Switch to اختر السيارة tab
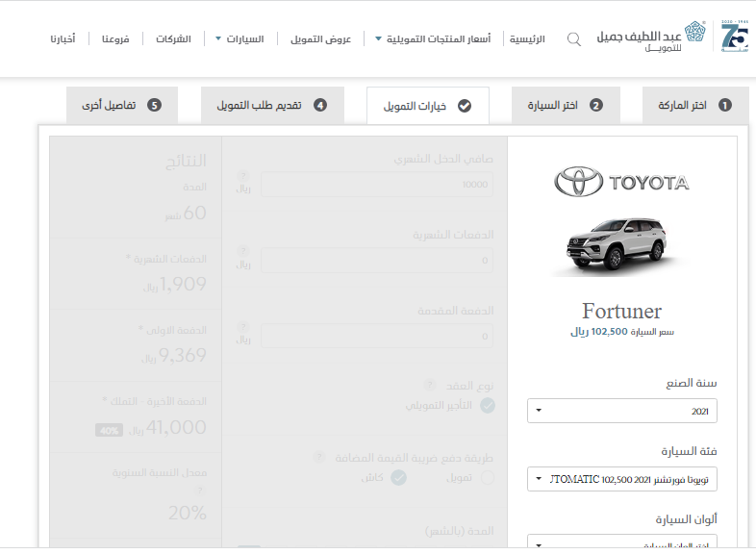The width and height of the screenshot is (756, 554). 566,105
